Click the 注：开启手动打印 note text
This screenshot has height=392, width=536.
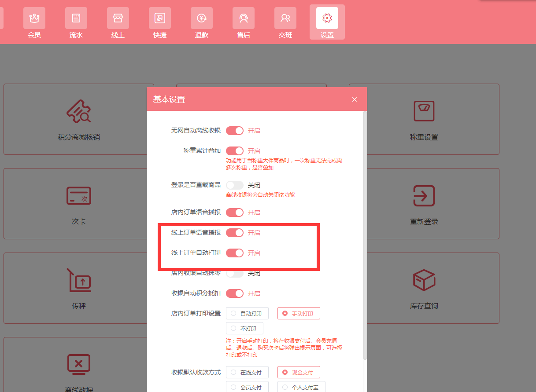pos(284,348)
